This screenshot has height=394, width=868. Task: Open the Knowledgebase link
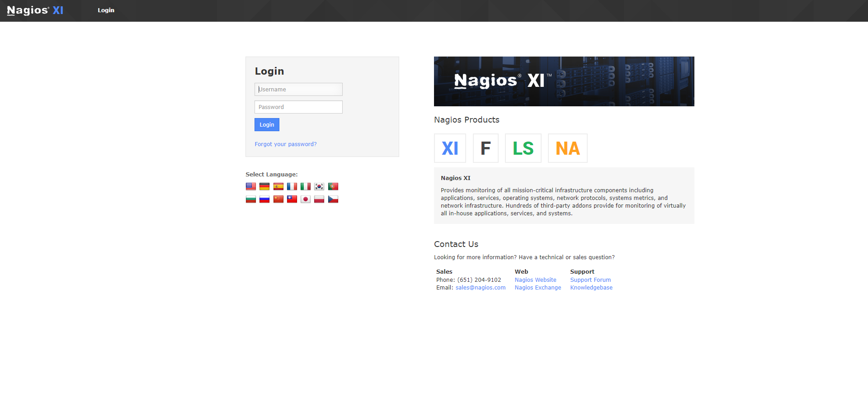point(591,287)
